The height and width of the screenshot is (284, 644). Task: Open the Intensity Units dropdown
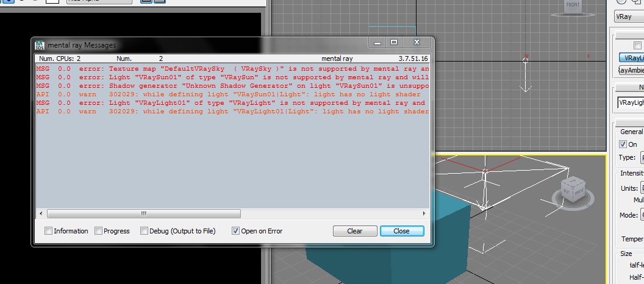click(x=642, y=188)
